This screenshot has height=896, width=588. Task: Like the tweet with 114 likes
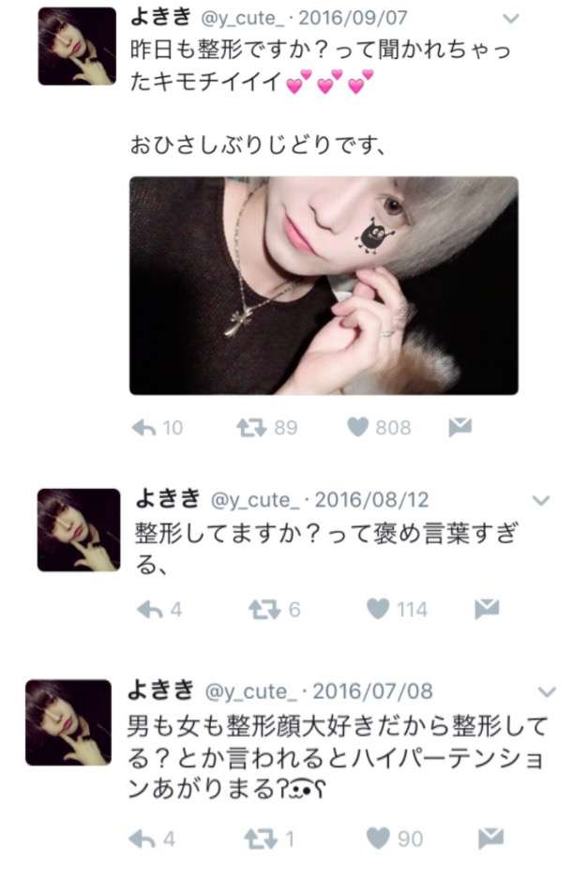pyautogui.click(x=378, y=609)
